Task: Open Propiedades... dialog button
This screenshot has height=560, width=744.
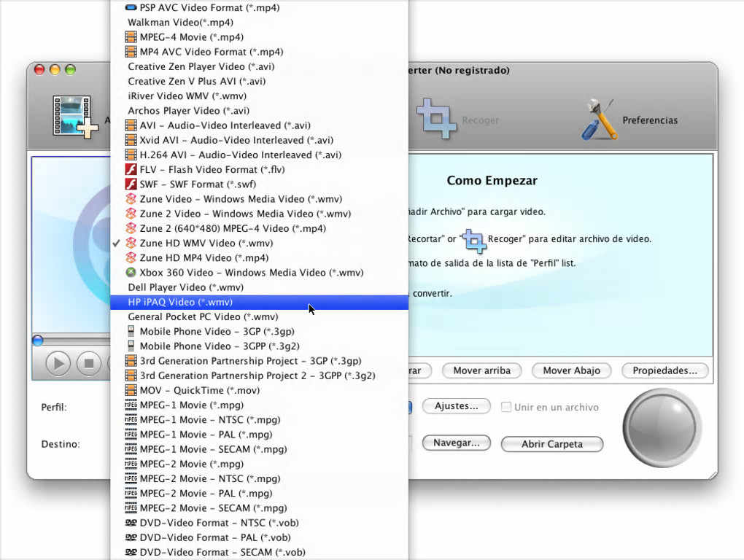Action: 664,371
